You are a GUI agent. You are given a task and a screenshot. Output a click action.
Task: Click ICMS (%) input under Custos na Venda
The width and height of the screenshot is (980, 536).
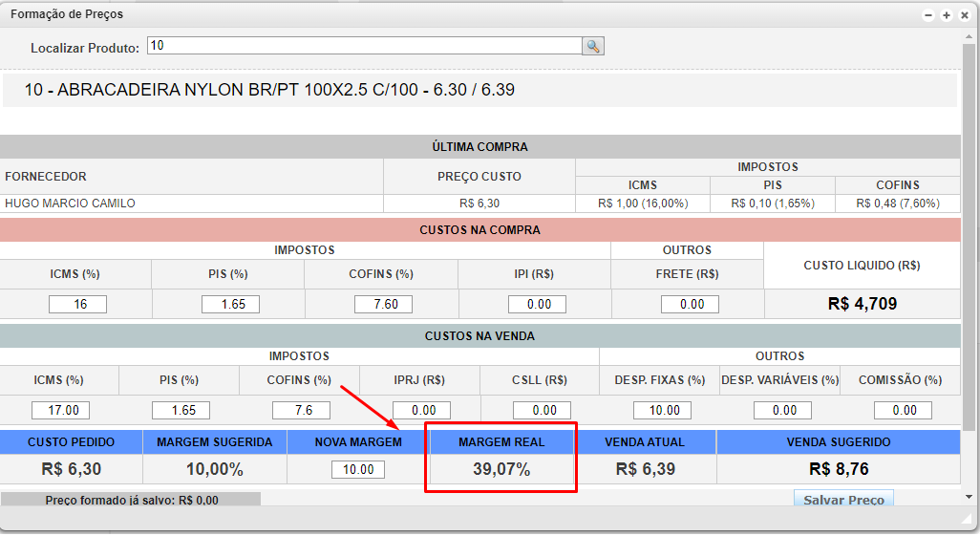point(60,410)
